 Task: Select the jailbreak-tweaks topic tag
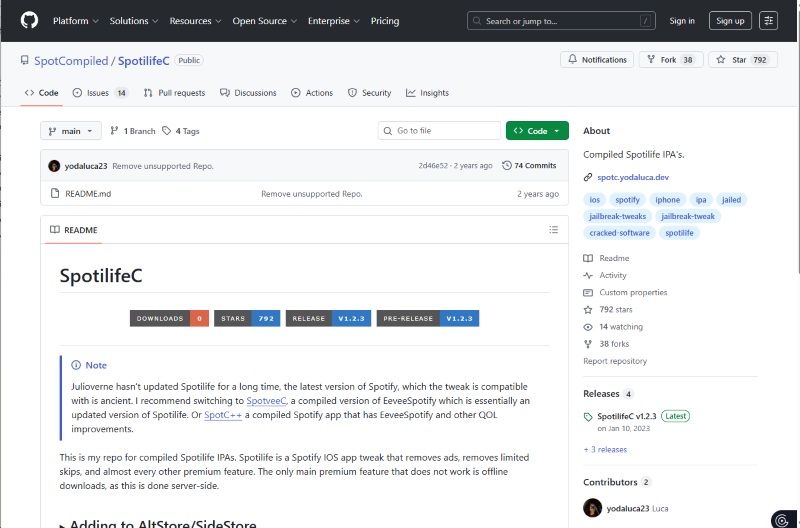[x=618, y=216]
